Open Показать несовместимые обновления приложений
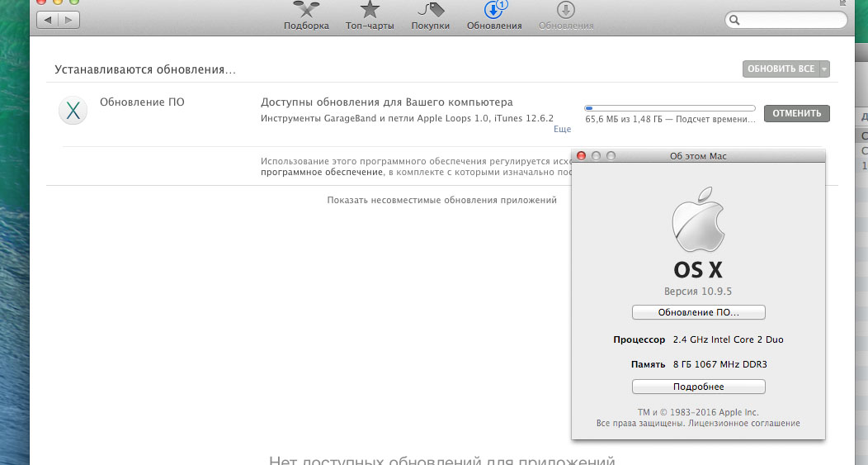This screenshot has height=465, width=868. click(441, 200)
